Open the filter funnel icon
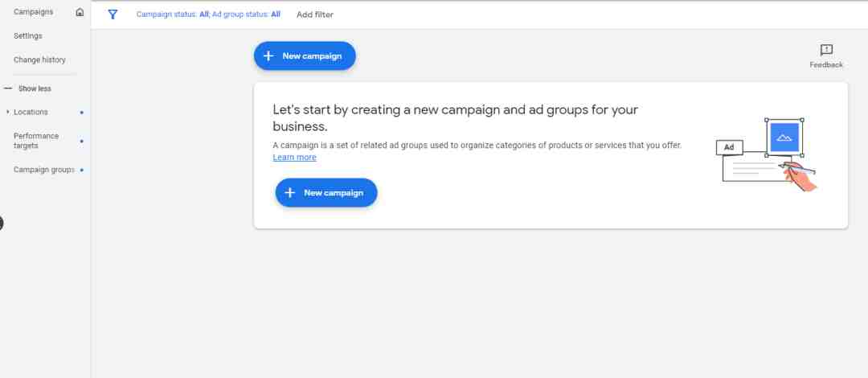This screenshot has width=868, height=378. coord(113,14)
